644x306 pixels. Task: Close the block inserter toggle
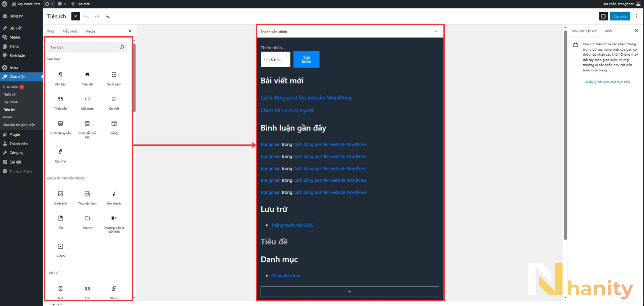pyautogui.click(x=75, y=16)
